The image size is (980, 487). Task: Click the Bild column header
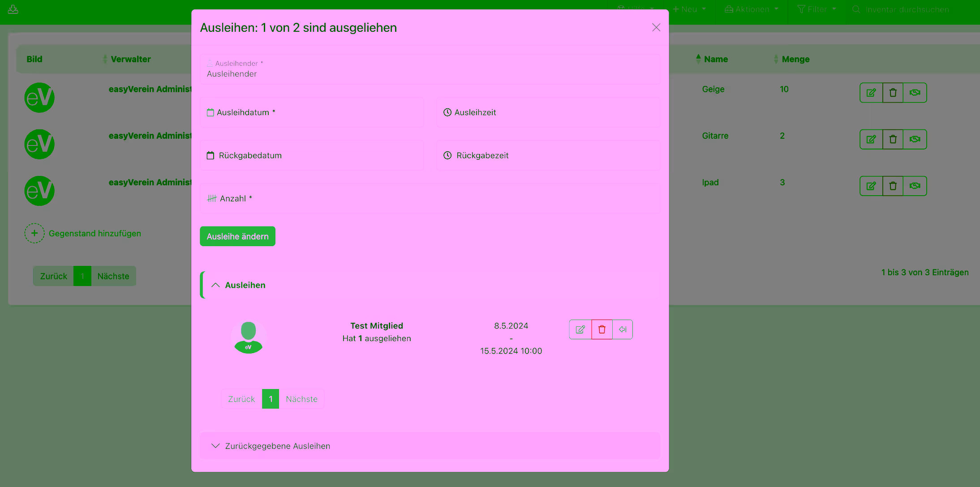click(x=34, y=59)
